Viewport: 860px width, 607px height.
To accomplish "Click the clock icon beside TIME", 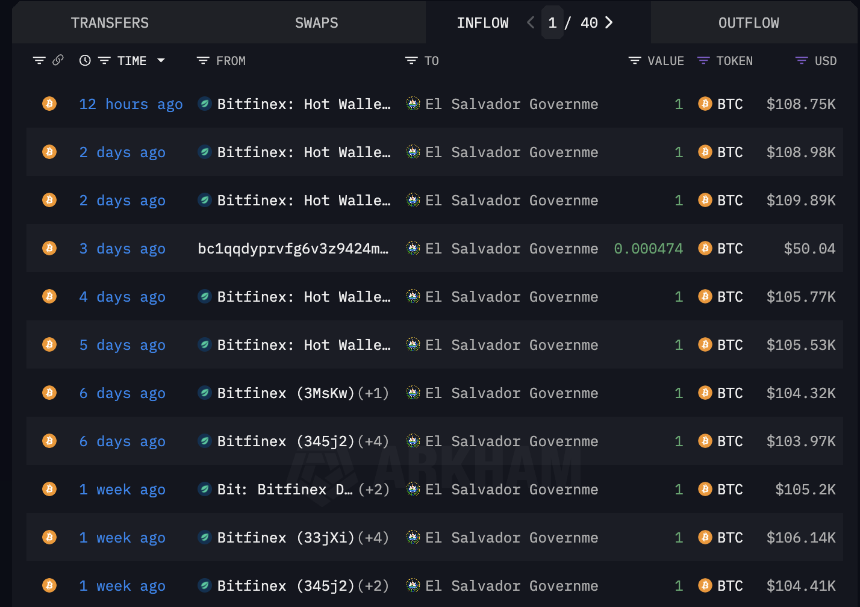I will pyautogui.click(x=84, y=60).
